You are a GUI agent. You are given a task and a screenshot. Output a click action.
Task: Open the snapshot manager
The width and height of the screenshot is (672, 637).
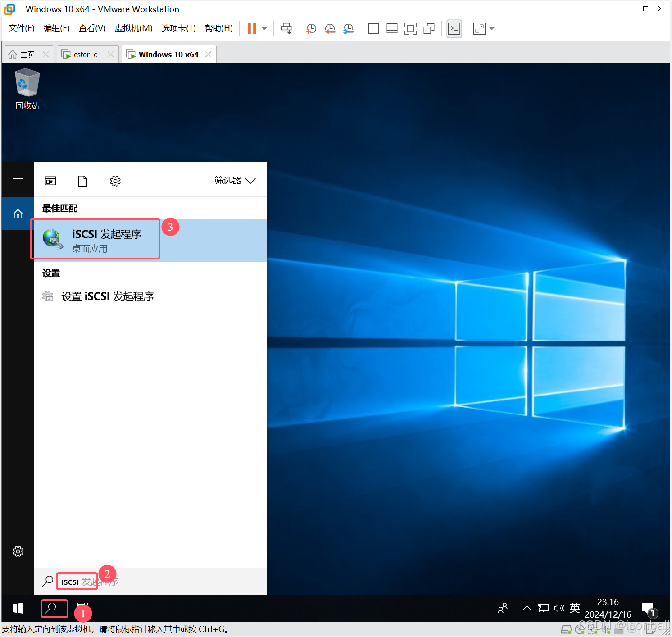[348, 29]
